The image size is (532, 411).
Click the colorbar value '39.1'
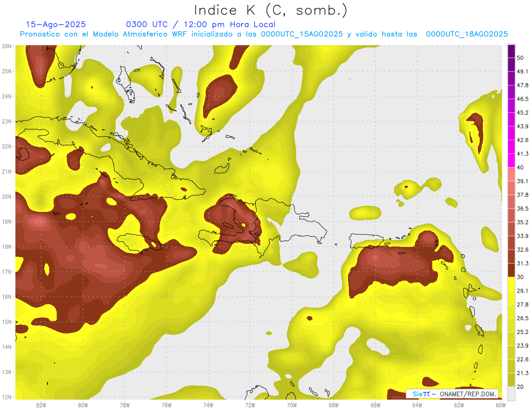click(523, 181)
